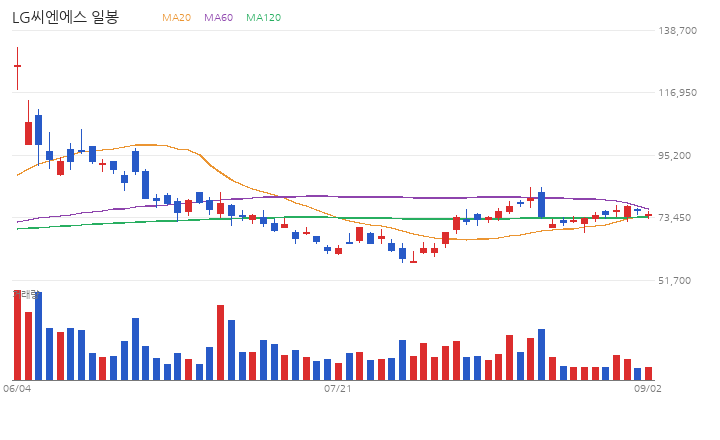Click the 73,450 price axis label
This screenshot has height=440, width=720.
pos(675,218)
